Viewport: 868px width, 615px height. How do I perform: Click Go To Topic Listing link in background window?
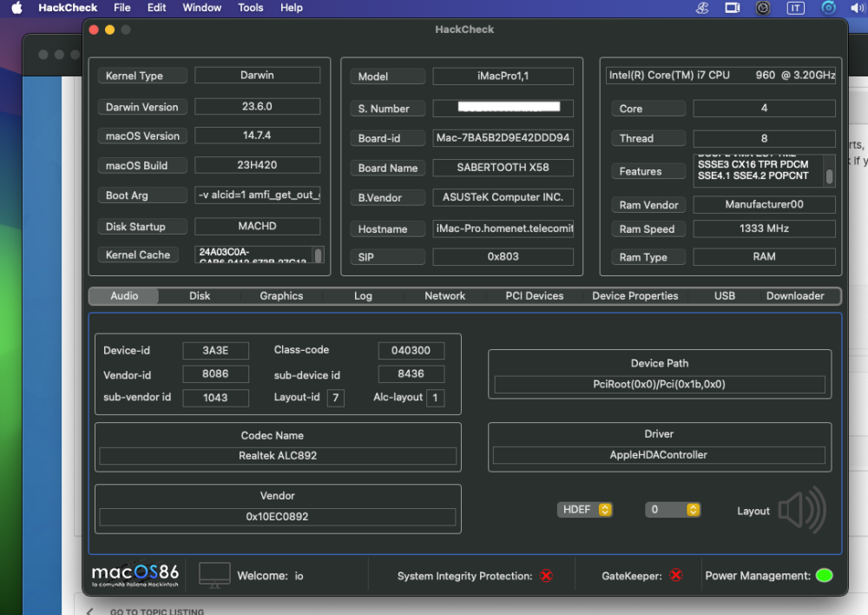pos(156,612)
